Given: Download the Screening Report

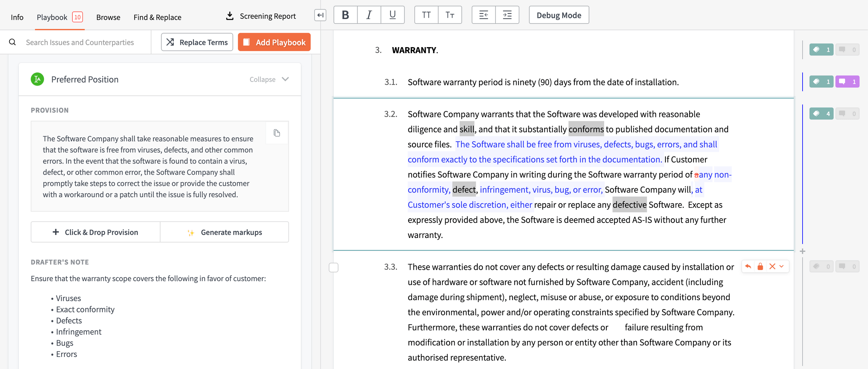Looking at the screenshot, I should tap(260, 15).
